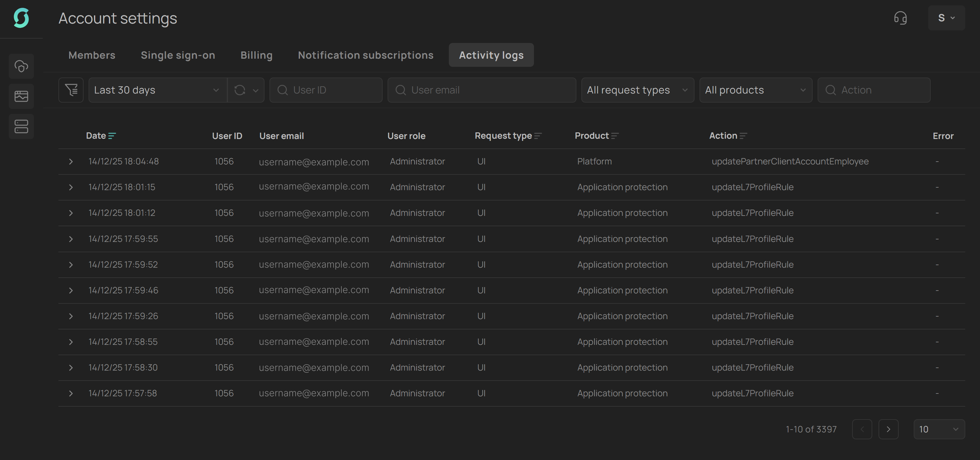Sort by Action column icon
Image resolution: width=980 pixels, height=460 pixels.
pyautogui.click(x=743, y=136)
